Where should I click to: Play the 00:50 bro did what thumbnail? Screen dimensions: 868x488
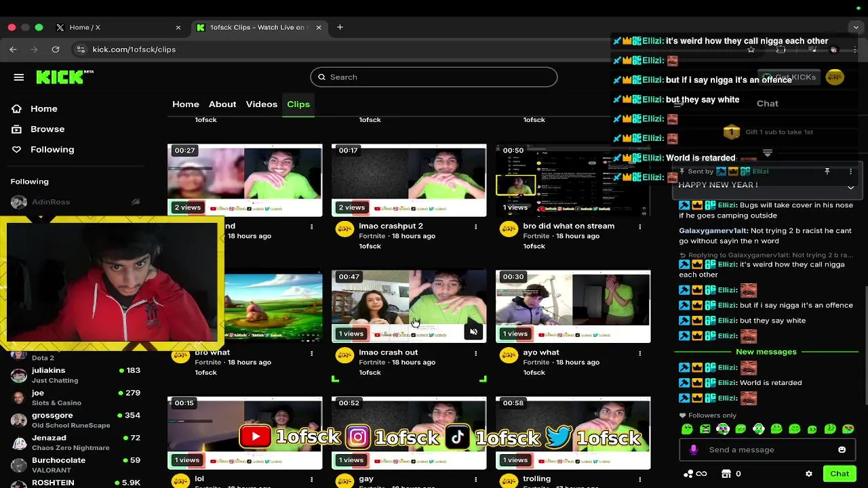coord(573,180)
